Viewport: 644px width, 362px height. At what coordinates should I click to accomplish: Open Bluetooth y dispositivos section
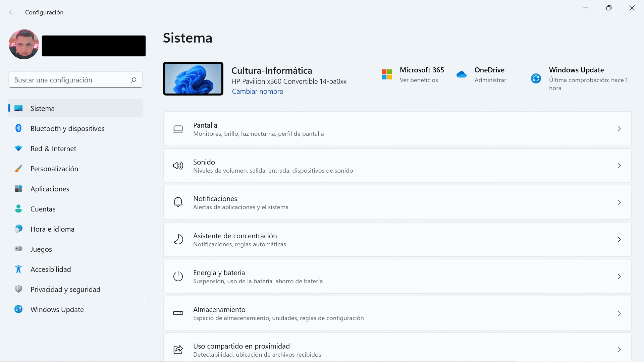pos(75,128)
